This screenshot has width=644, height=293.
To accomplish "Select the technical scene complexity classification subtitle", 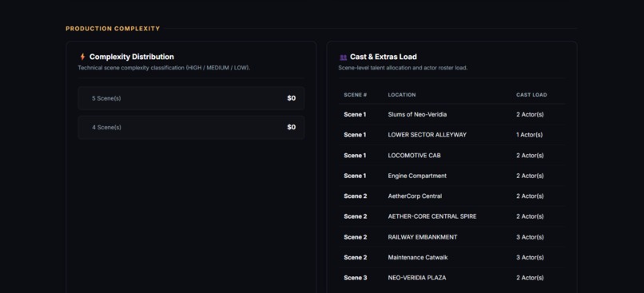I will click(164, 68).
